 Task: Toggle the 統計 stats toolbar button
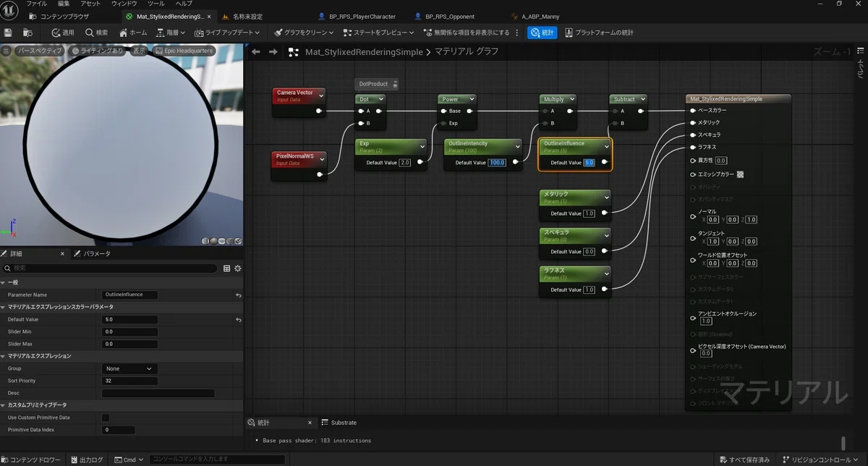tap(542, 33)
